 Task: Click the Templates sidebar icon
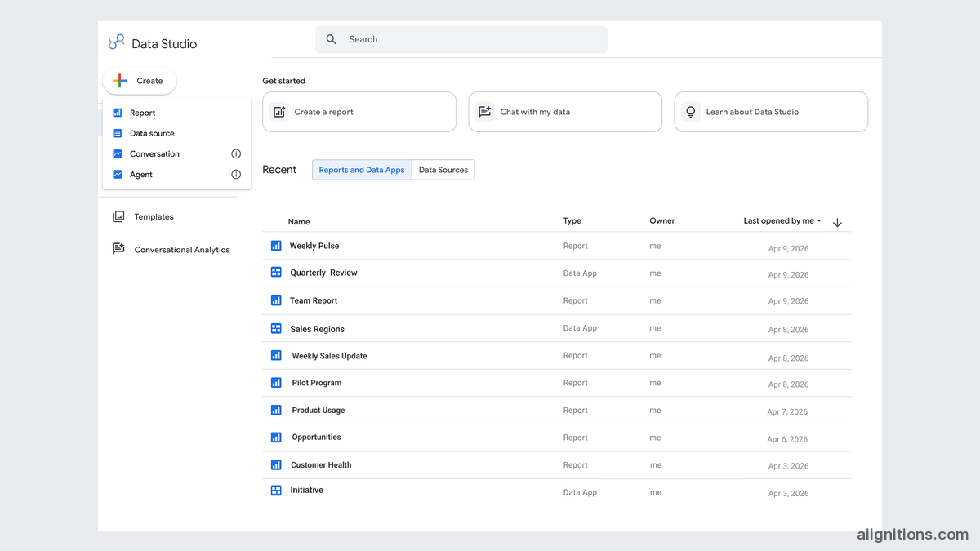click(118, 216)
